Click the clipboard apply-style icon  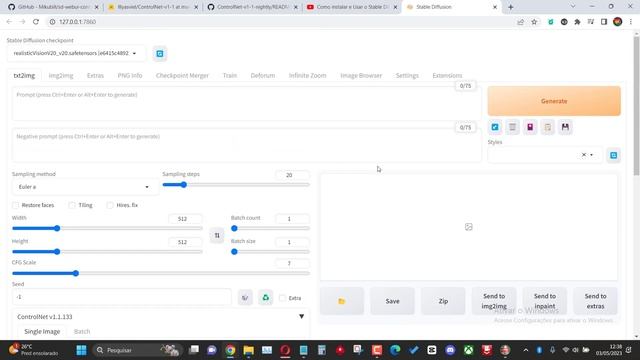548,127
